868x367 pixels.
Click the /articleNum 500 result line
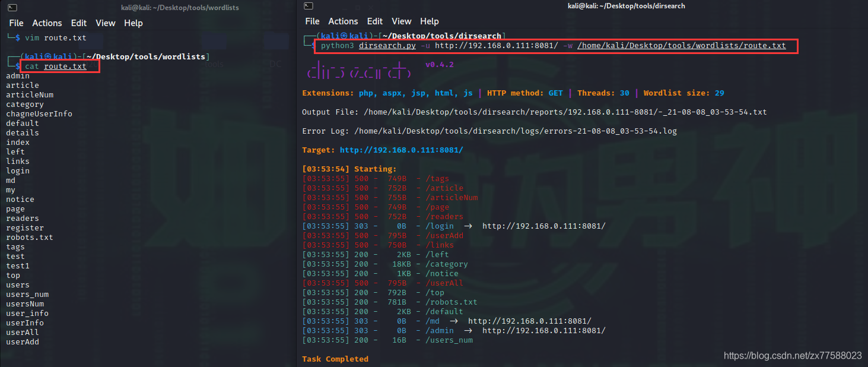[x=390, y=198]
